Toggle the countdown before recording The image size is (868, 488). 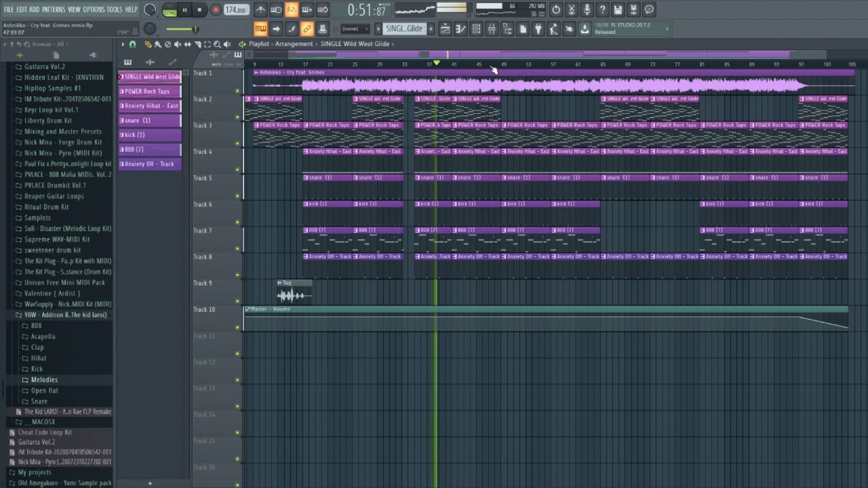coord(292,9)
